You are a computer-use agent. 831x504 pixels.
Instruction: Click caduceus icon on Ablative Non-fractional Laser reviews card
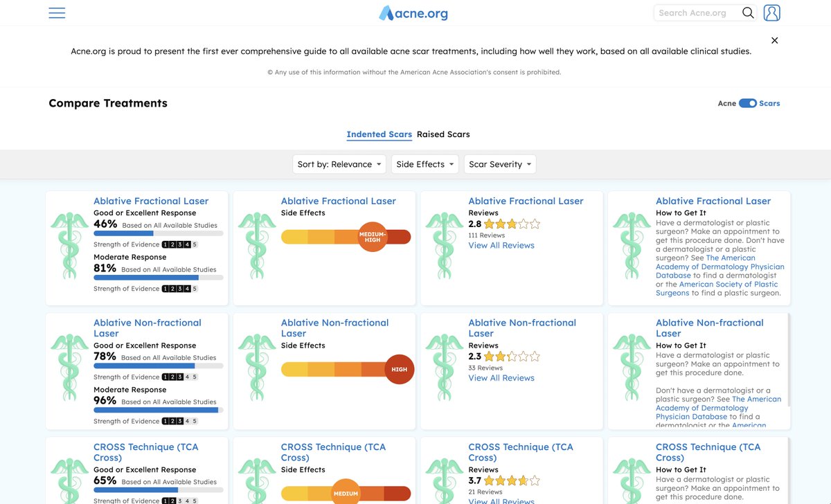click(445, 367)
